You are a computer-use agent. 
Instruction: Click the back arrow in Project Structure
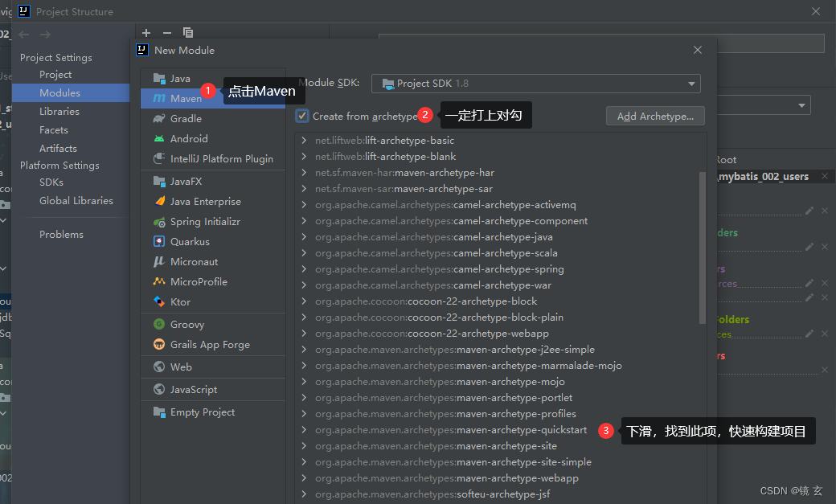(24, 34)
